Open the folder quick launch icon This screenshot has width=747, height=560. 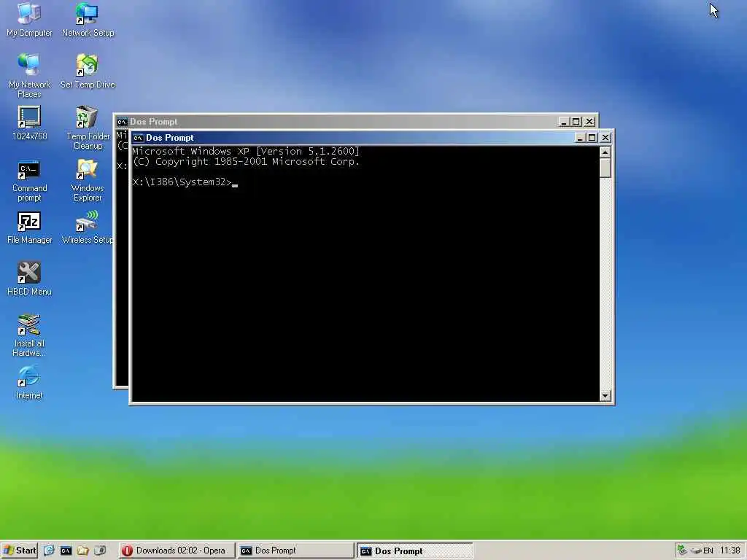83,551
